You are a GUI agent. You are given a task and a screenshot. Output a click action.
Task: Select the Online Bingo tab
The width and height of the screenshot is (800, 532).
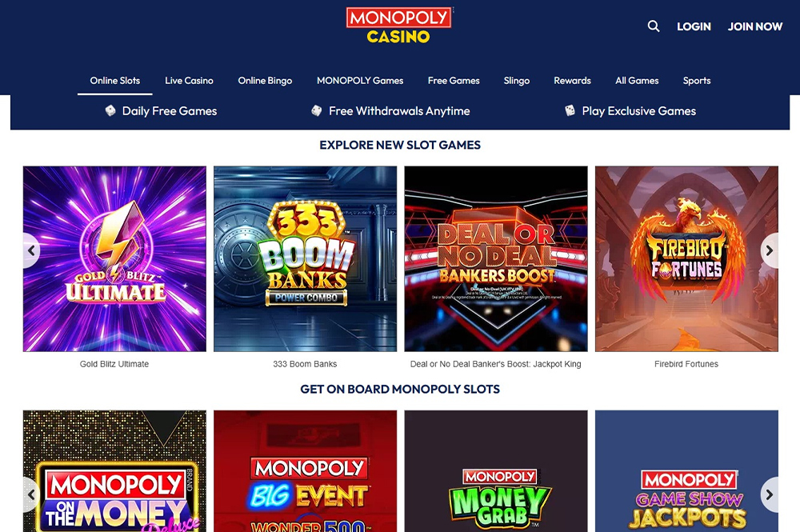pos(265,81)
